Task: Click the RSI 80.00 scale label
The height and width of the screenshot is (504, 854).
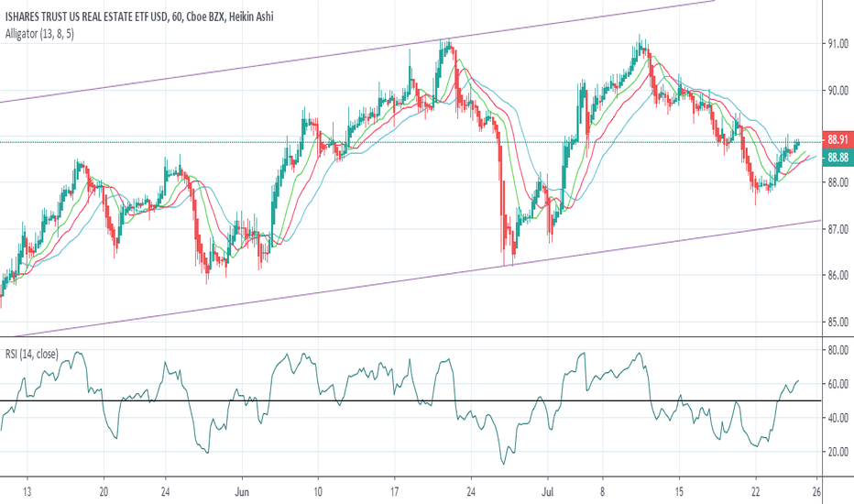Action: click(x=838, y=350)
